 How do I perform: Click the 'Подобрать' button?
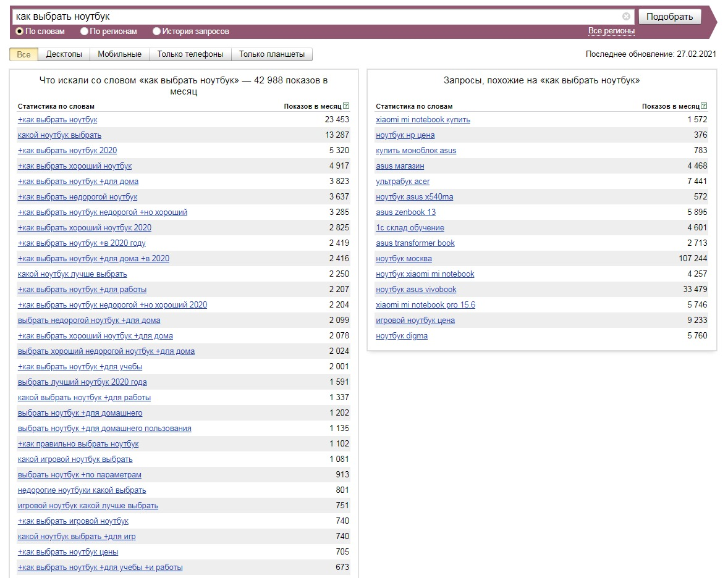coord(669,17)
